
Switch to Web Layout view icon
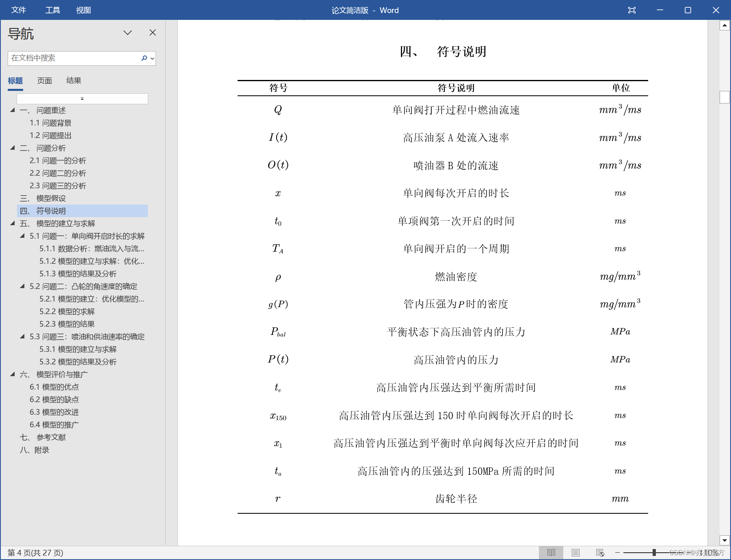[600, 553]
